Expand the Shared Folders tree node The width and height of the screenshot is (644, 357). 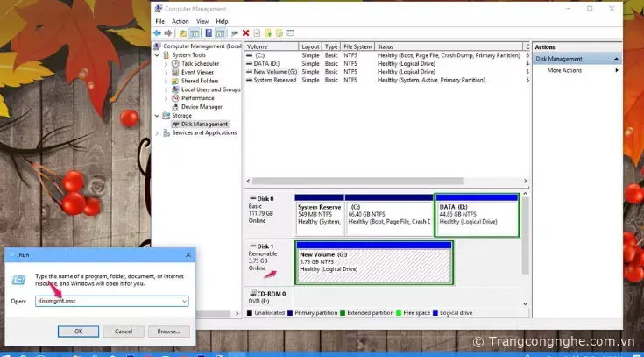[166, 81]
